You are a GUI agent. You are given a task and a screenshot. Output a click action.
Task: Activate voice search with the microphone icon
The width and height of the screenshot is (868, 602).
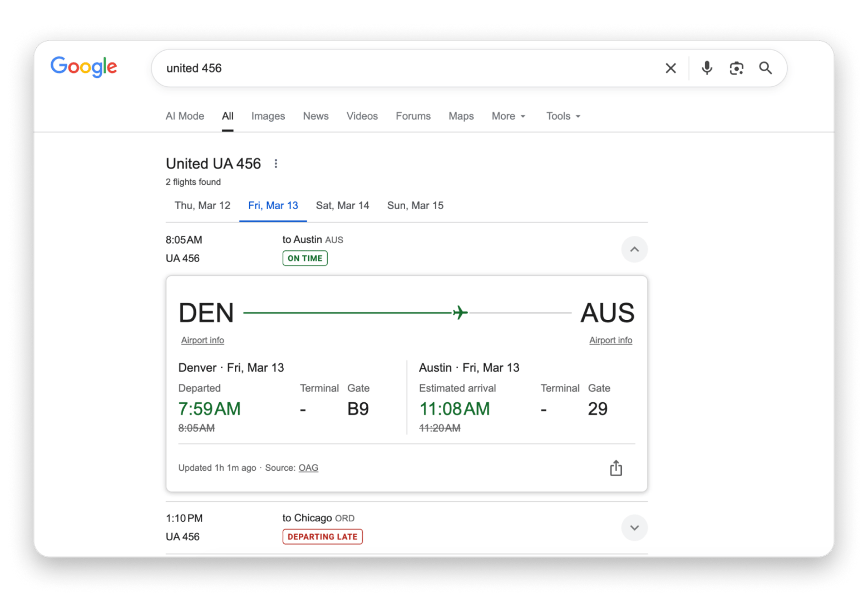tap(706, 68)
